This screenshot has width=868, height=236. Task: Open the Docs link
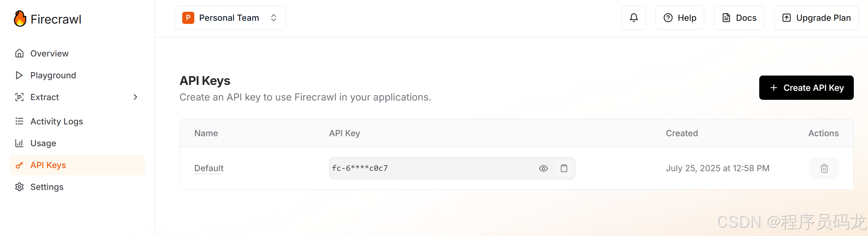click(739, 18)
